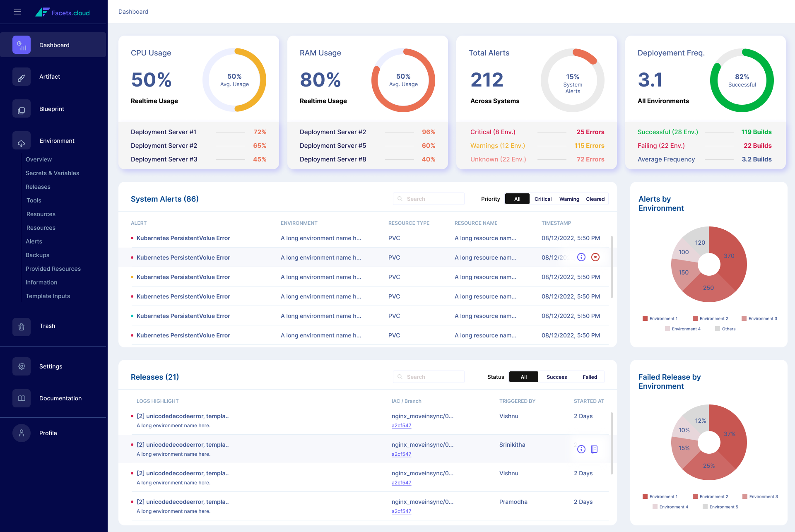Click the magnifier icon in Releases search
The height and width of the screenshot is (532, 795).
[x=400, y=377]
